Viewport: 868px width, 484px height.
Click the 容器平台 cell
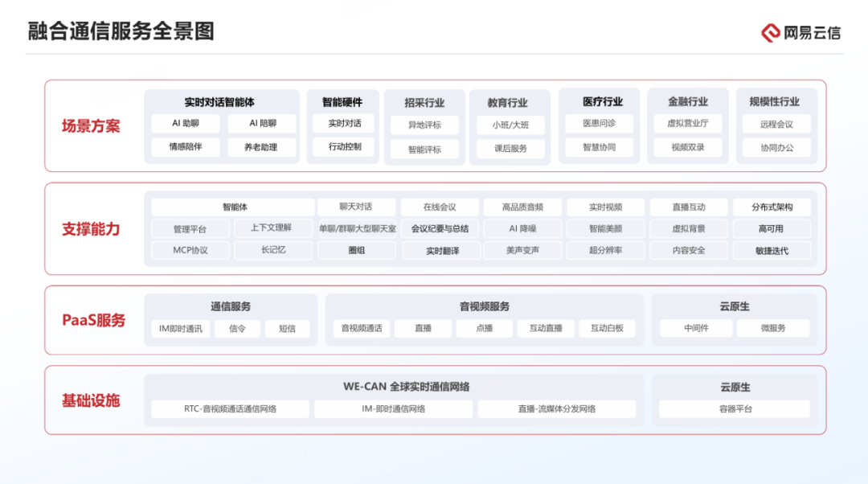click(735, 408)
